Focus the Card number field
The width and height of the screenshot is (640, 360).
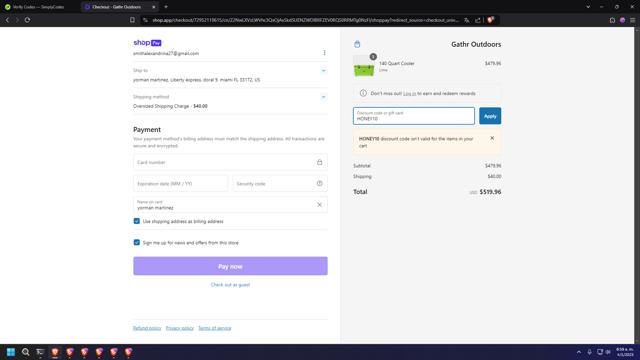pyautogui.click(x=230, y=162)
